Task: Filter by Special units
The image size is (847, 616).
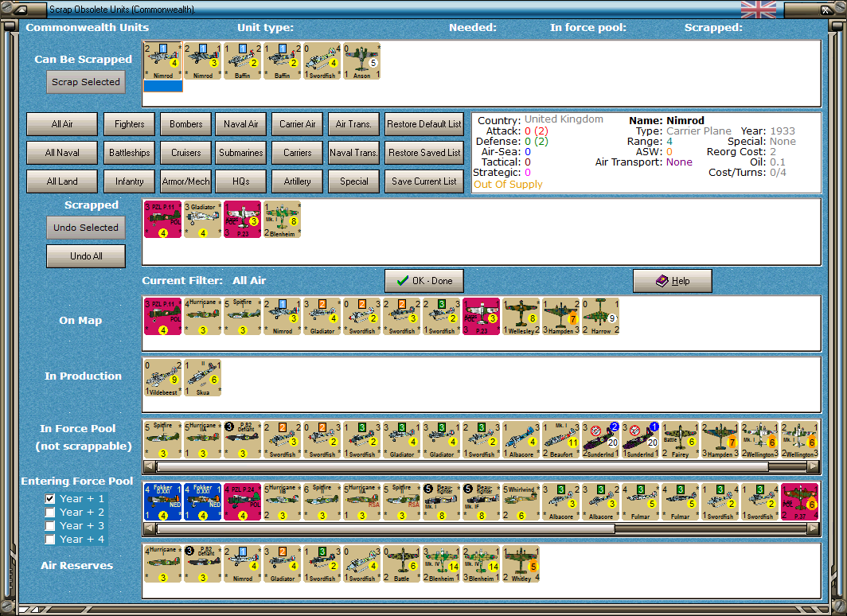Action: 353,181
